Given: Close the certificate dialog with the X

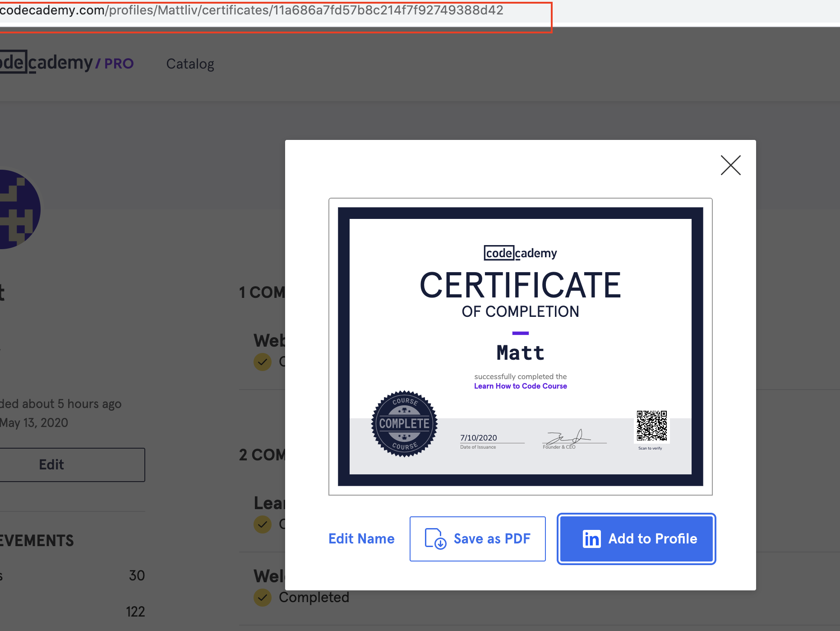Looking at the screenshot, I should click(x=730, y=165).
